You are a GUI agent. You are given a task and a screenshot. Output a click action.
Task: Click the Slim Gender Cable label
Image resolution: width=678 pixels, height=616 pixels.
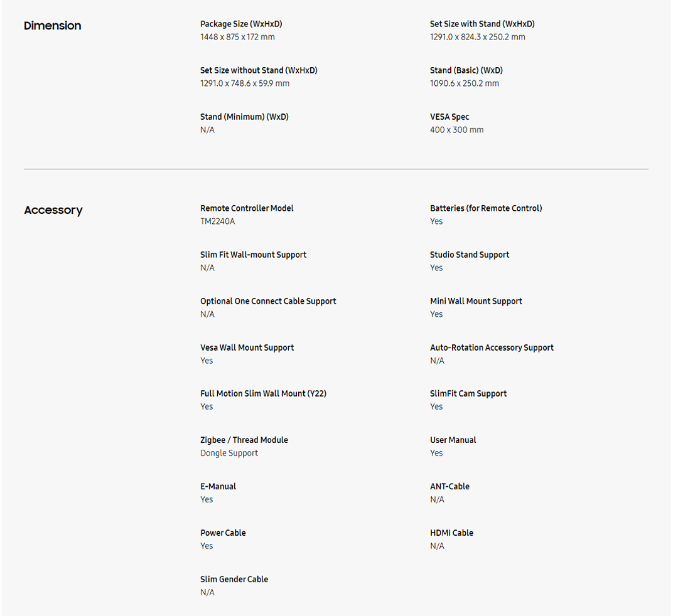(x=234, y=579)
